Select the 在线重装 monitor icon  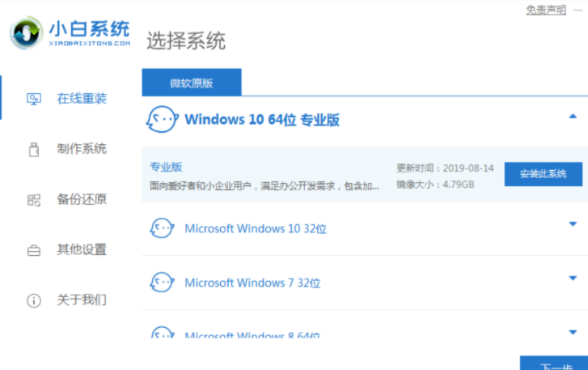pyautogui.click(x=34, y=99)
